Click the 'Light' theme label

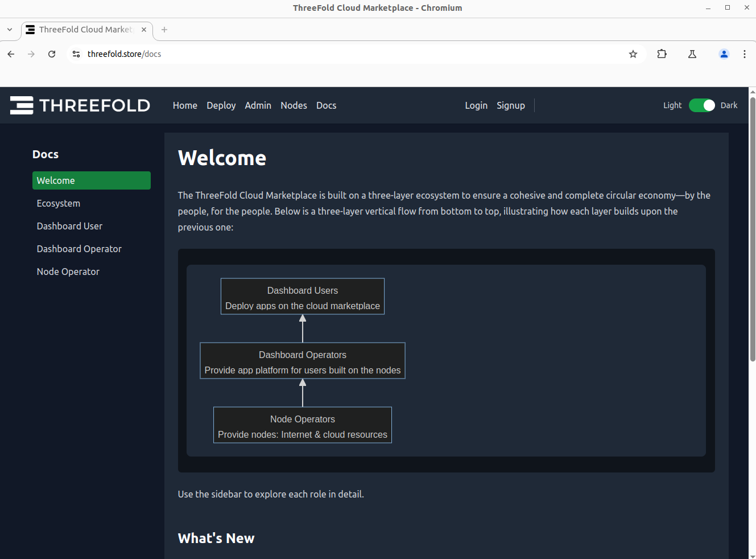(672, 105)
